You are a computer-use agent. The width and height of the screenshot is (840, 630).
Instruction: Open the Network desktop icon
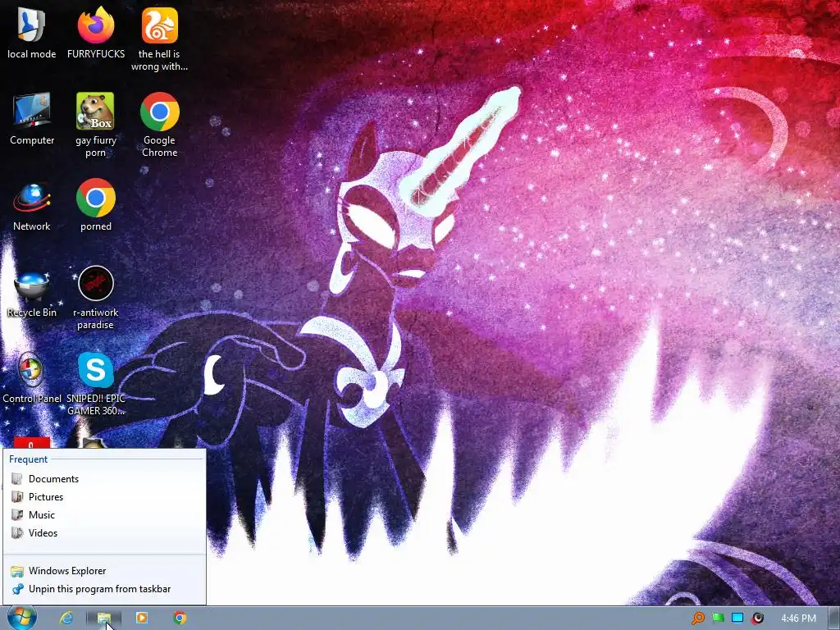pyautogui.click(x=32, y=206)
